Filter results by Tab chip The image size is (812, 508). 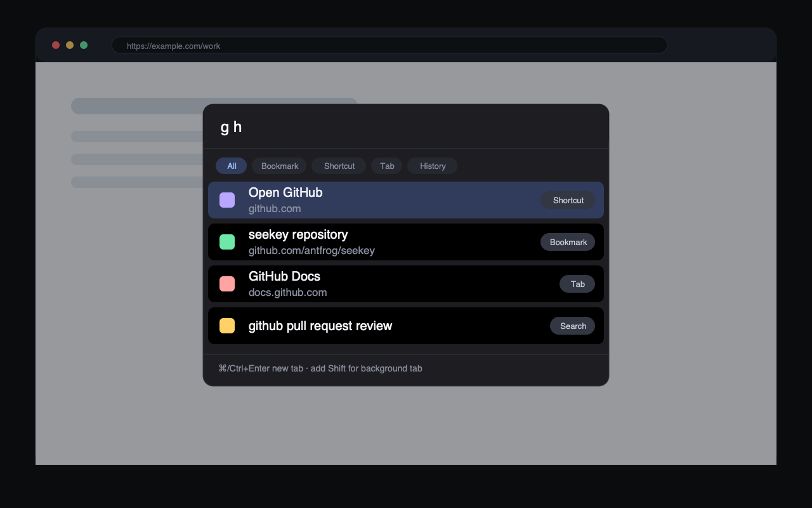[387, 166]
